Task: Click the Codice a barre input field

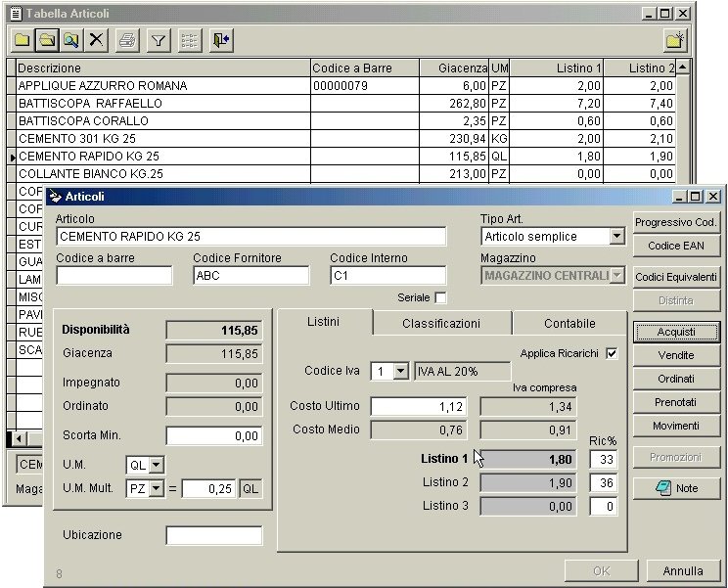Action: [x=114, y=276]
